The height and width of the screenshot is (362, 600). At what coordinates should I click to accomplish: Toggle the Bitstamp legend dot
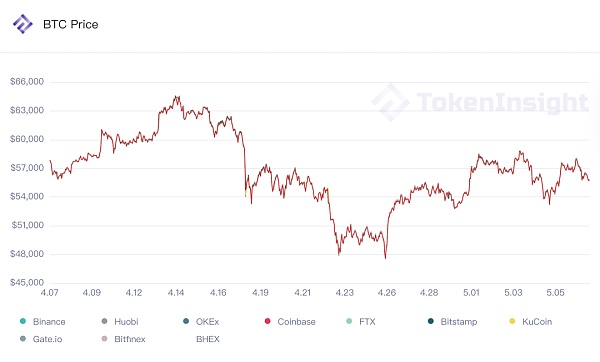point(430,321)
